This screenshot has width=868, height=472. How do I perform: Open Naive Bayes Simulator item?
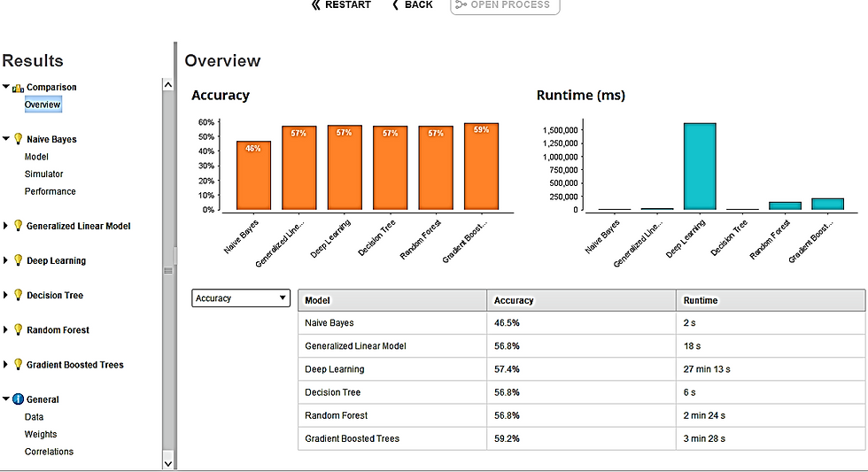[43, 174]
